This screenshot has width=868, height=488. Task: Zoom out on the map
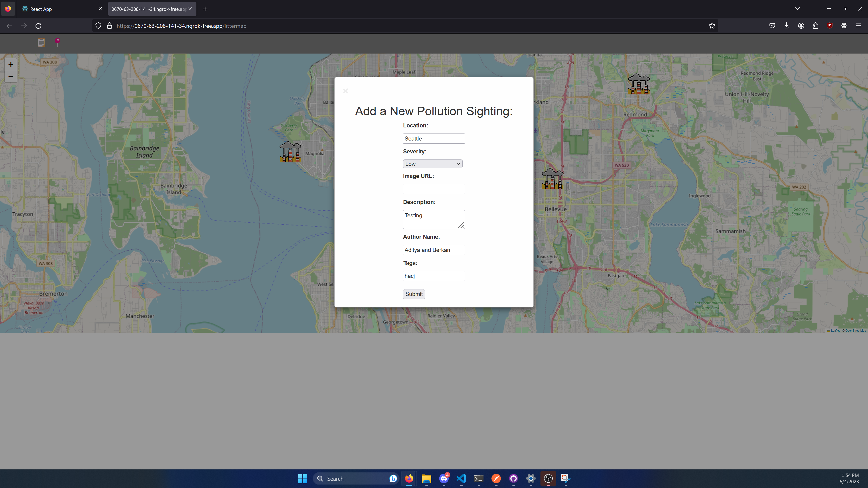[11, 76]
